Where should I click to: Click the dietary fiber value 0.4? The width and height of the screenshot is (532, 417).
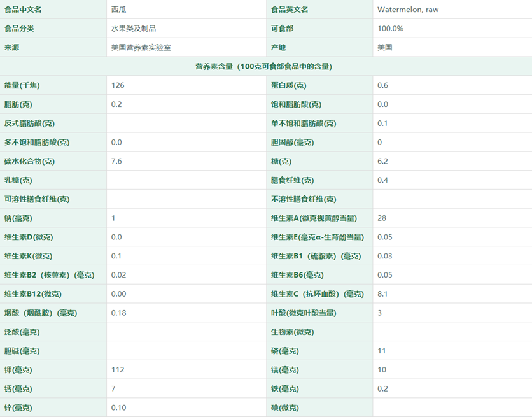[382, 180]
